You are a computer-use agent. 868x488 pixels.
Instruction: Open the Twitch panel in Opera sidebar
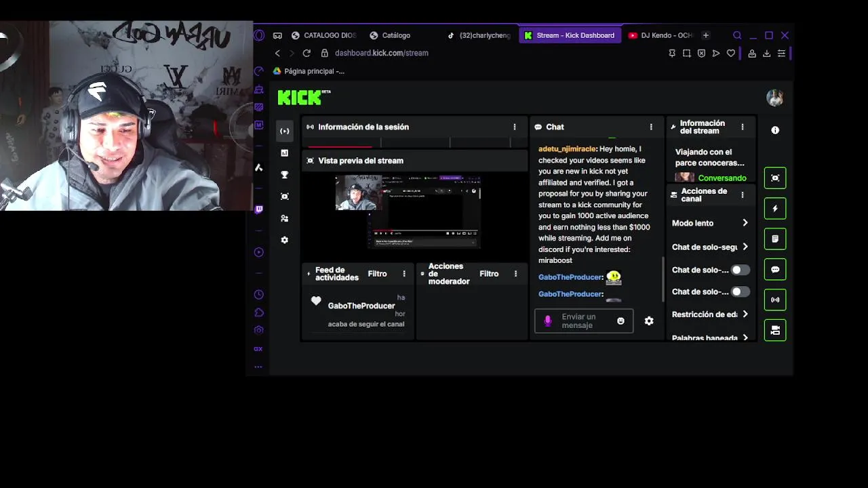point(258,209)
